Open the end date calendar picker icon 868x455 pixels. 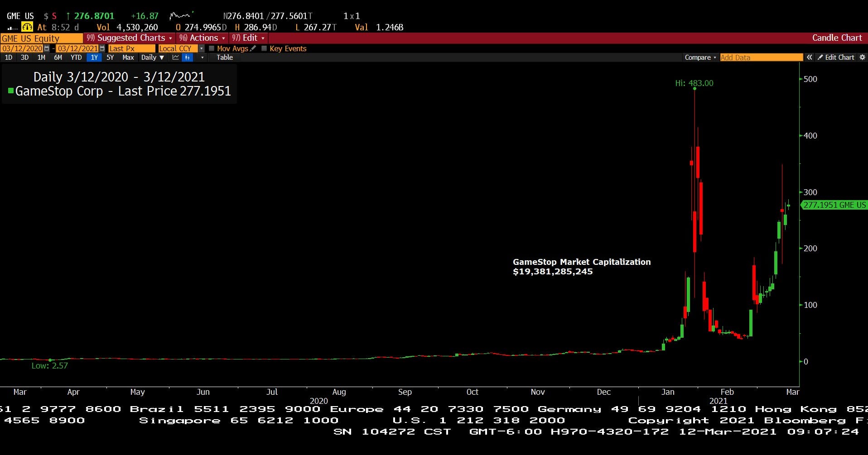point(102,48)
